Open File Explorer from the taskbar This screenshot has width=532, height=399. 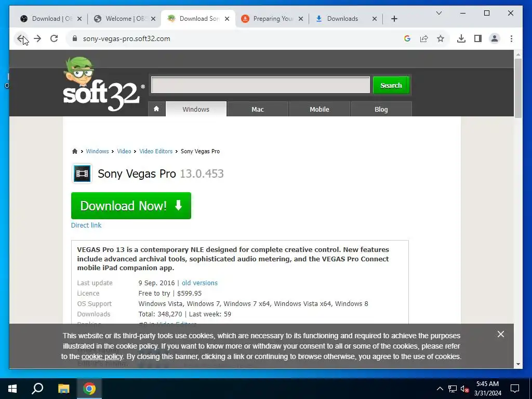pyautogui.click(x=63, y=389)
